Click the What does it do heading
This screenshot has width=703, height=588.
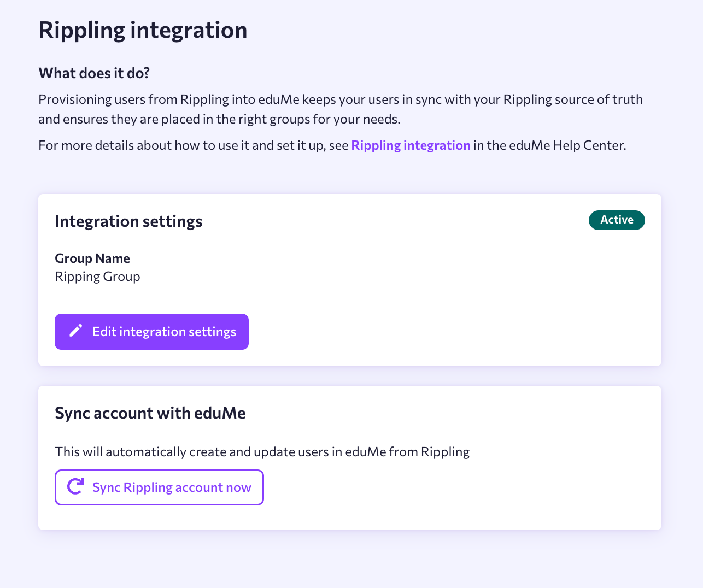pos(93,73)
